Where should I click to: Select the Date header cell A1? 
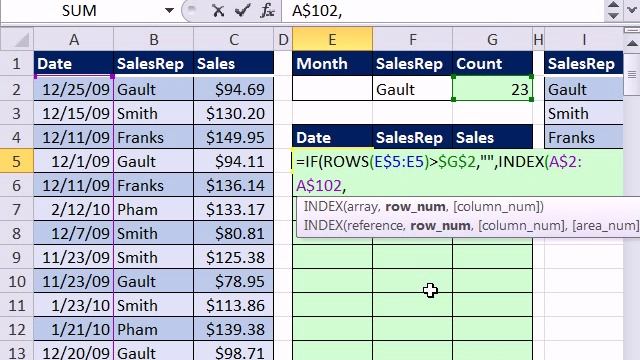coord(73,64)
